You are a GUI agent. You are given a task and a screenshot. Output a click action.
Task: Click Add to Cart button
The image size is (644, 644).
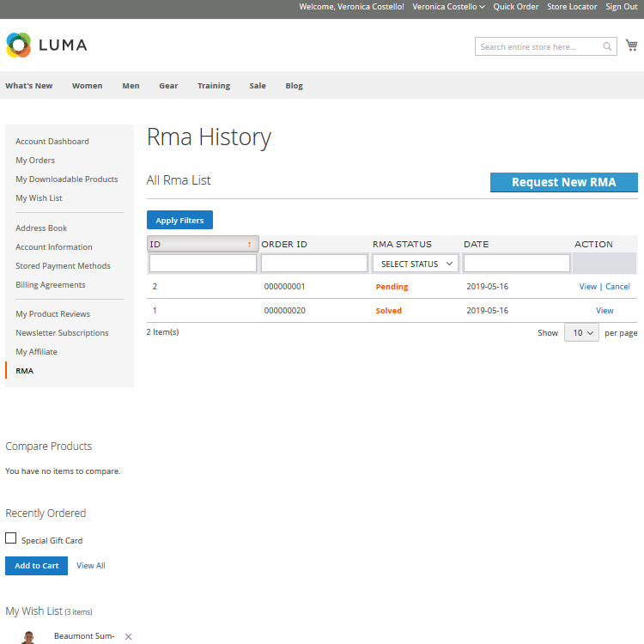pyautogui.click(x=36, y=566)
